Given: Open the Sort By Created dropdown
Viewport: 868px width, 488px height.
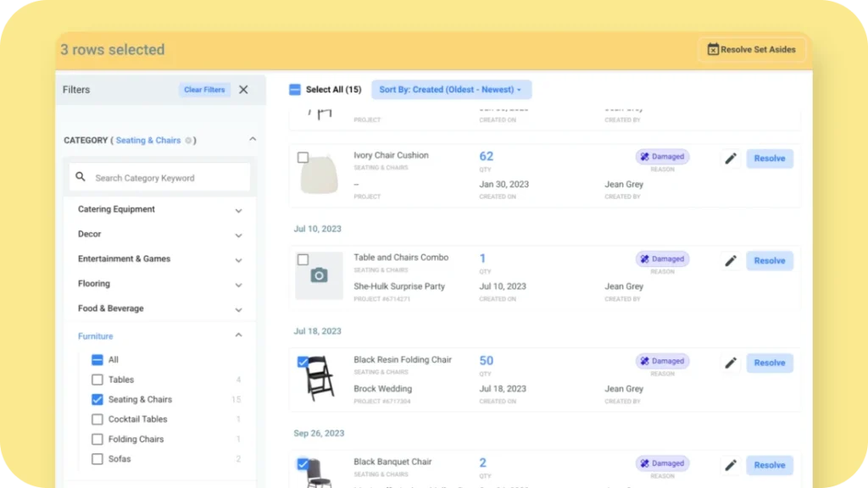Looking at the screenshot, I should [451, 89].
